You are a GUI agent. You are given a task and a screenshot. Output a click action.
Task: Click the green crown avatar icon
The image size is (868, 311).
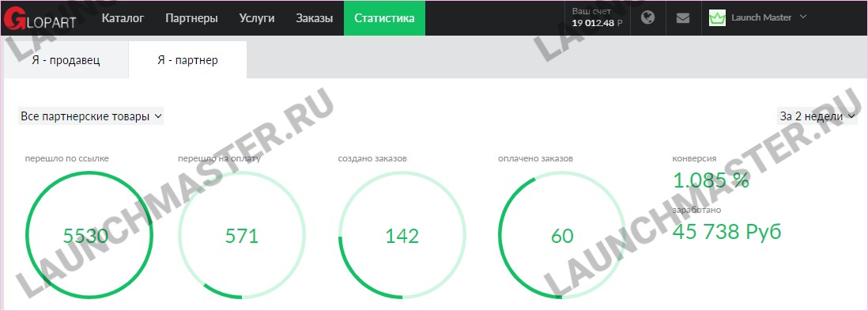click(718, 17)
